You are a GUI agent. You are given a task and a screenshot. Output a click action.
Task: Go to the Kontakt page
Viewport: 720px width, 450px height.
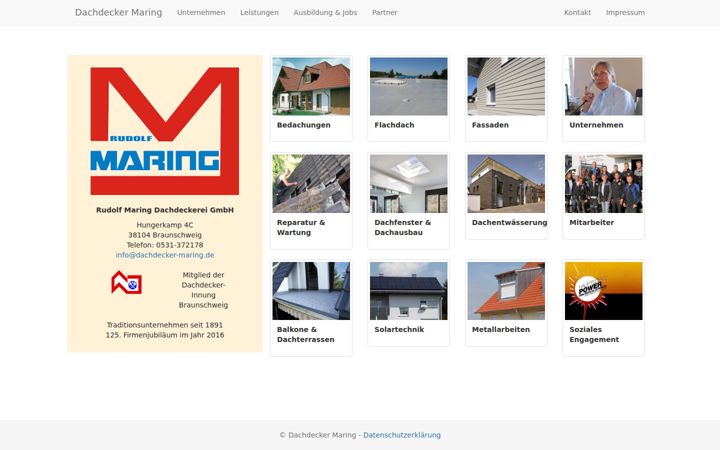click(578, 13)
